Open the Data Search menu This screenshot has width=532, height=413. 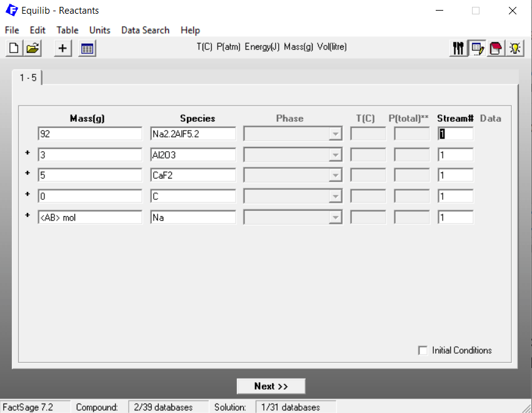tap(145, 30)
